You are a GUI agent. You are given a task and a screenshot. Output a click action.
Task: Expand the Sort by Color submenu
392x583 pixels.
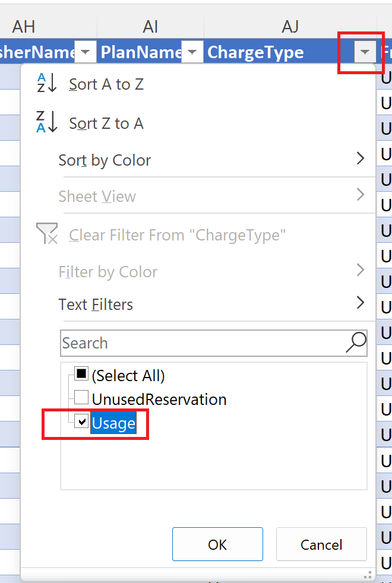pos(360,159)
